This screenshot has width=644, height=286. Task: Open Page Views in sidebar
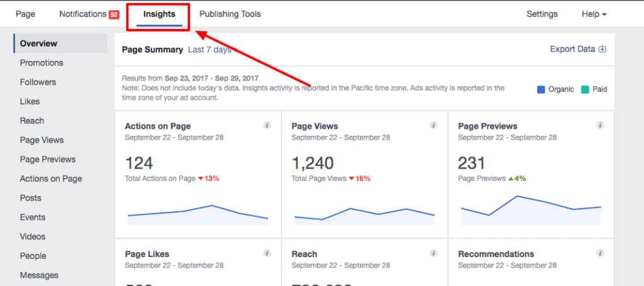tap(42, 140)
